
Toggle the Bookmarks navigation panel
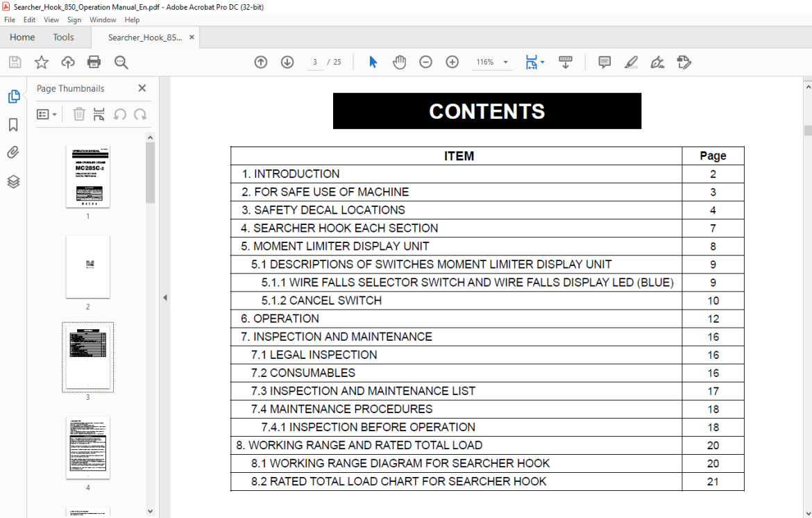pos(13,124)
